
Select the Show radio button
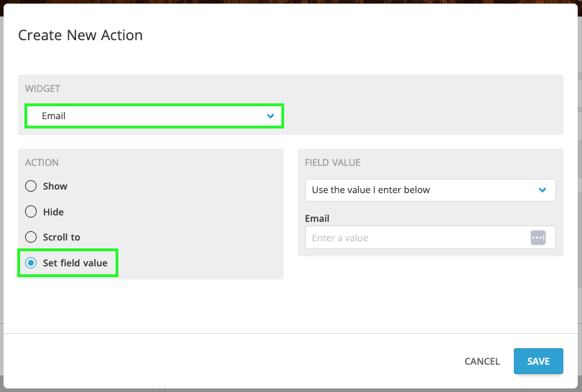pyautogui.click(x=31, y=186)
